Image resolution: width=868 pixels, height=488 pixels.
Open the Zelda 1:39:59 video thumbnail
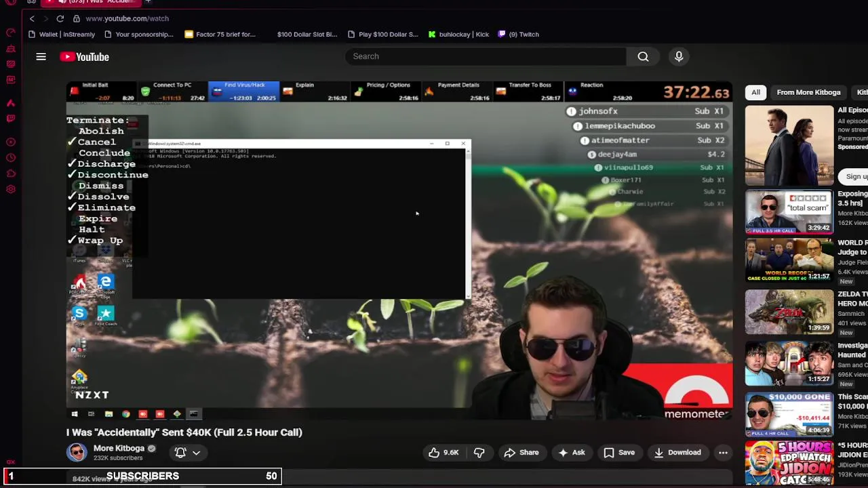click(x=789, y=312)
